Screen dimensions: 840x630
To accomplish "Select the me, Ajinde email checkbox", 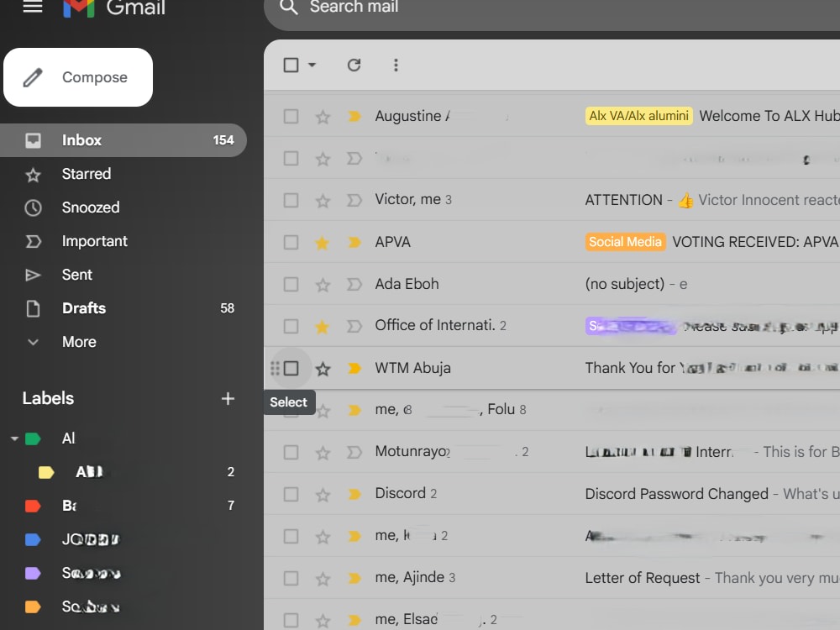I will click(x=291, y=578).
